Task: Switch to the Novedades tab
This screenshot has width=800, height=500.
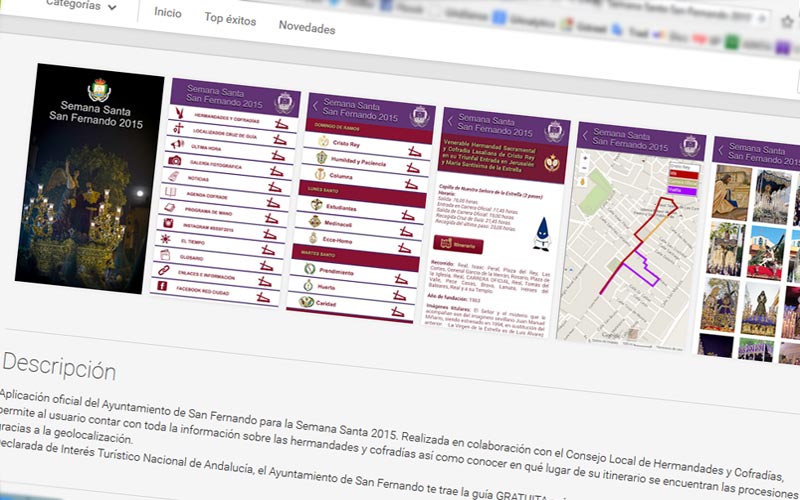Action: coord(307,27)
